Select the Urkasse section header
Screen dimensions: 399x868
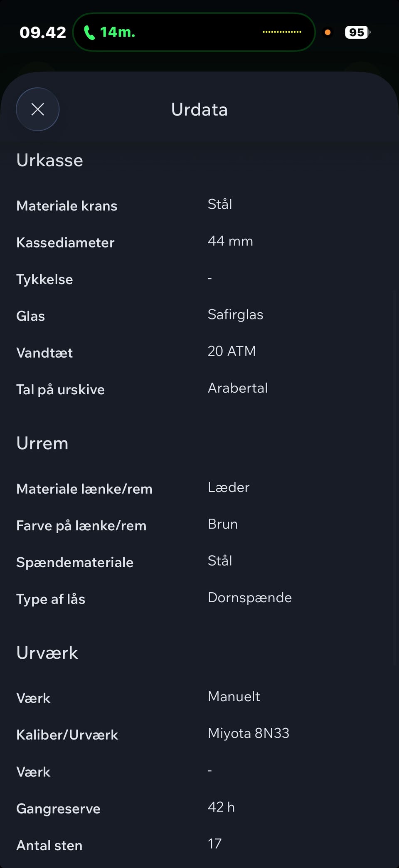click(x=50, y=161)
